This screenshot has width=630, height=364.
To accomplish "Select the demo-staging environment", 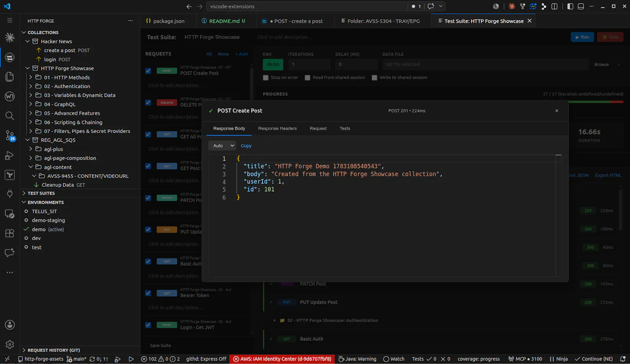I will tap(48, 220).
